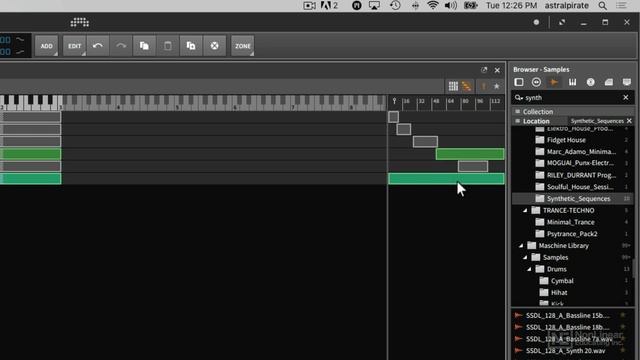Viewport: 640px width, 360px height.
Task: Click the browser panel layout icon
Action: click(x=519, y=82)
